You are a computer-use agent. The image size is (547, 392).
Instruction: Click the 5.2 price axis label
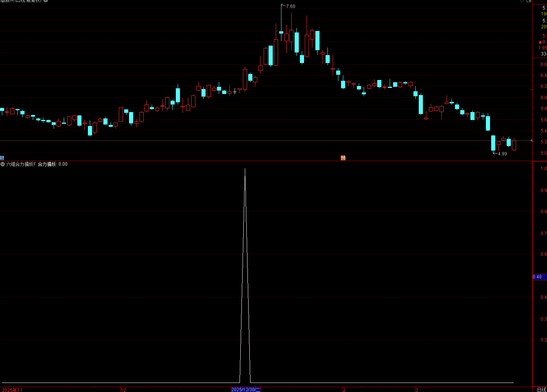(x=544, y=142)
